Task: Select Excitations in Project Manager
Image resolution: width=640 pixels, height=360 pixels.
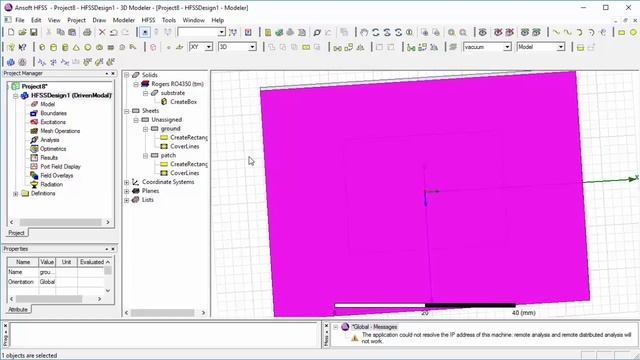Action: (53, 122)
